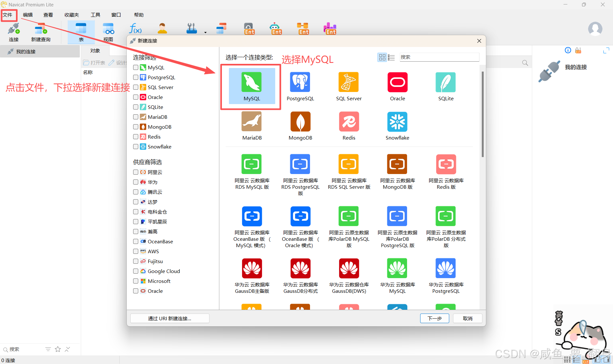Select the Snowflake connection icon
The width and height of the screenshot is (613, 364).
click(x=397, y=122)
